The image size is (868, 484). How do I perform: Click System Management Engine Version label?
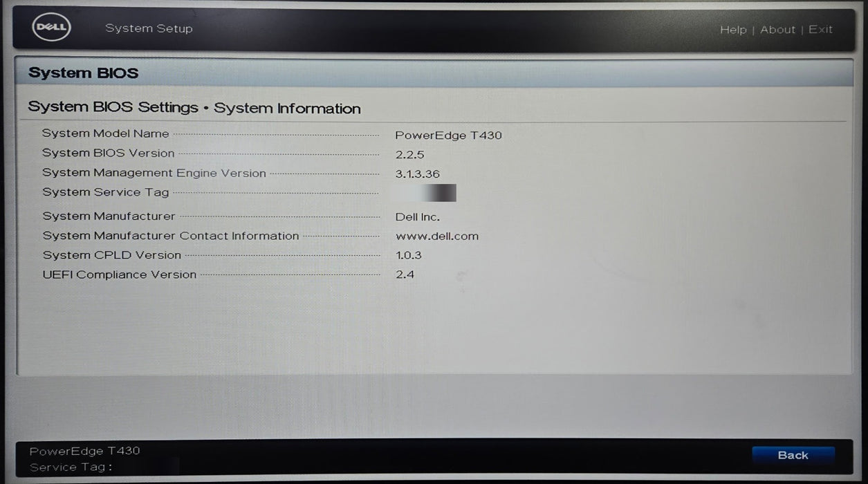pos(154,174)
